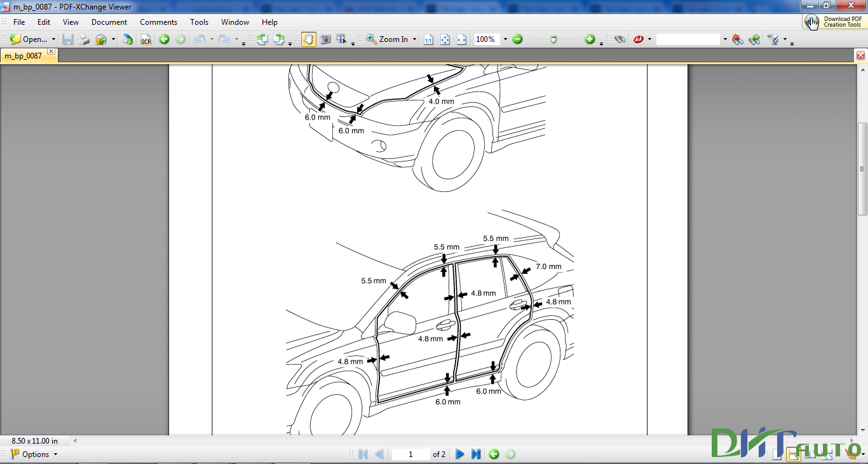Click the horizontal scrollbar left arrow
This screenshot has width=868, height=464.
click(x=76, y=440)
